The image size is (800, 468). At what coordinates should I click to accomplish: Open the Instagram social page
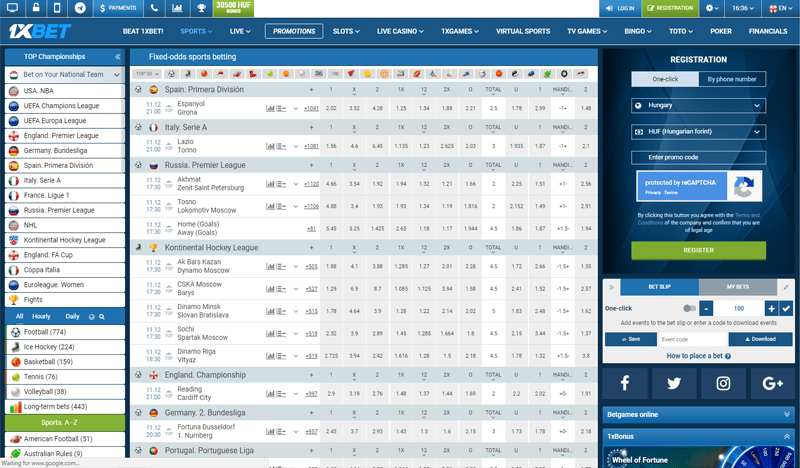click(723, 383)
